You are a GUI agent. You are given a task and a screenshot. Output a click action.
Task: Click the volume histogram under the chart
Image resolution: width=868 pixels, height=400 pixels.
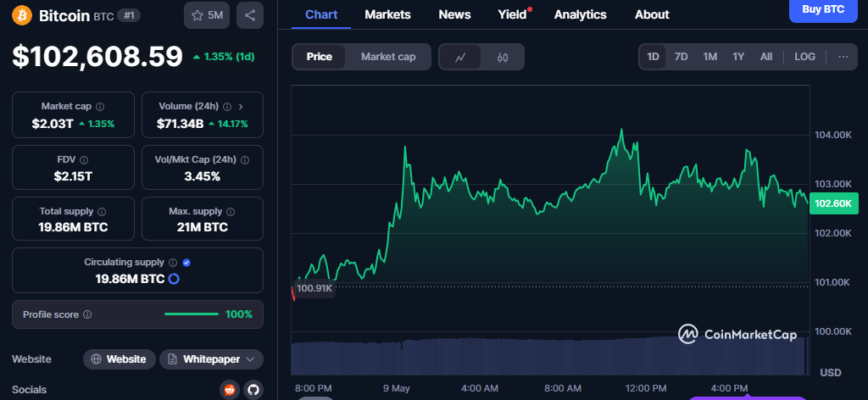click(x=548, y=356)
